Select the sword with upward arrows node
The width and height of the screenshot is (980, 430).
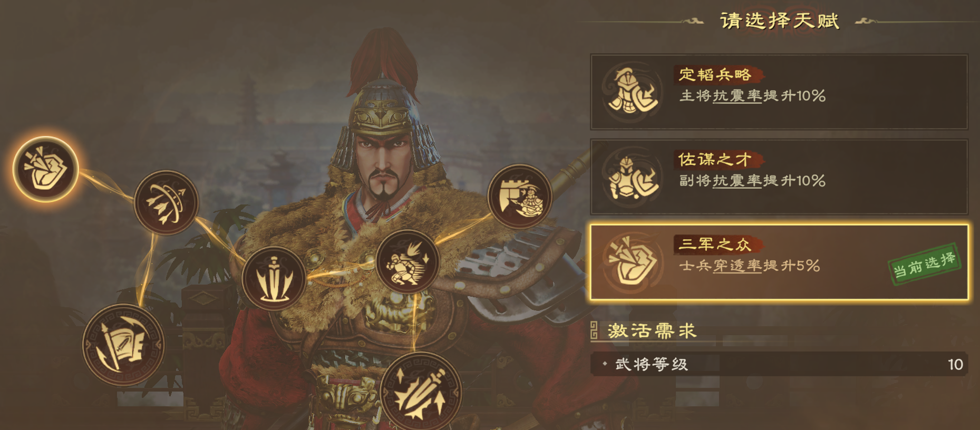(x=421, y=391)
